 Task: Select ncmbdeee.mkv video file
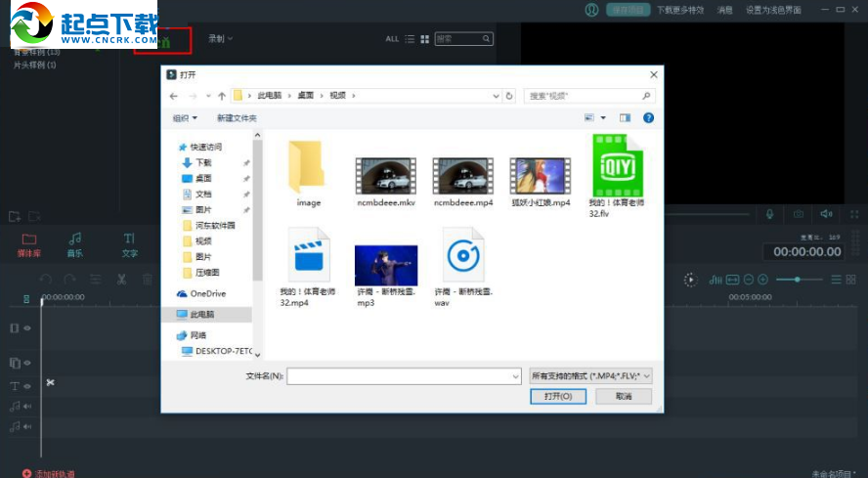pyautogui.click(x=386, y=182)
